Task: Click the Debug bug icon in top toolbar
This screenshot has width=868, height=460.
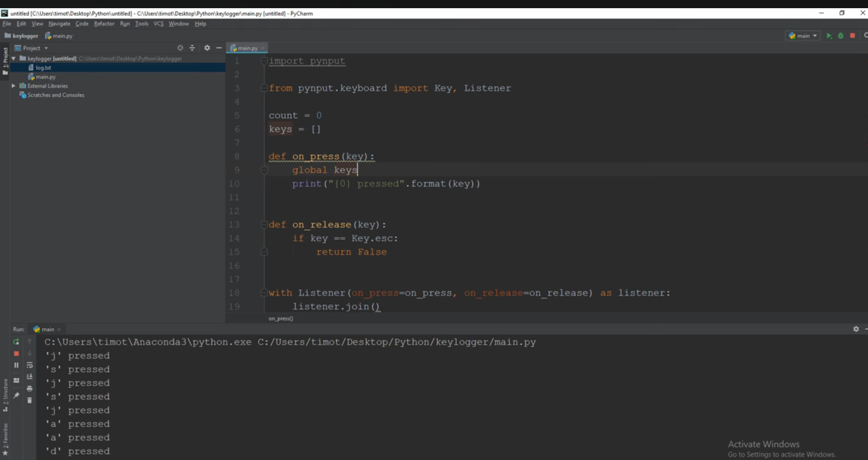Action: [x=841, y=36]
